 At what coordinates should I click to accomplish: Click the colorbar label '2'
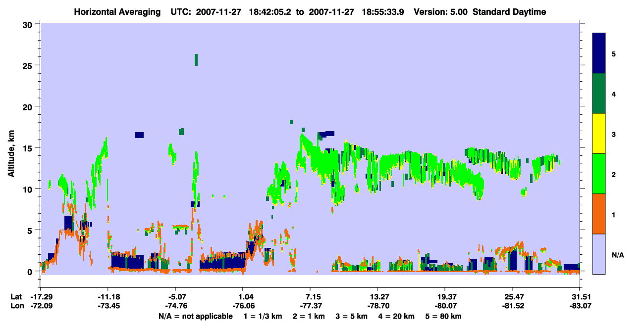tap(614, 174)
